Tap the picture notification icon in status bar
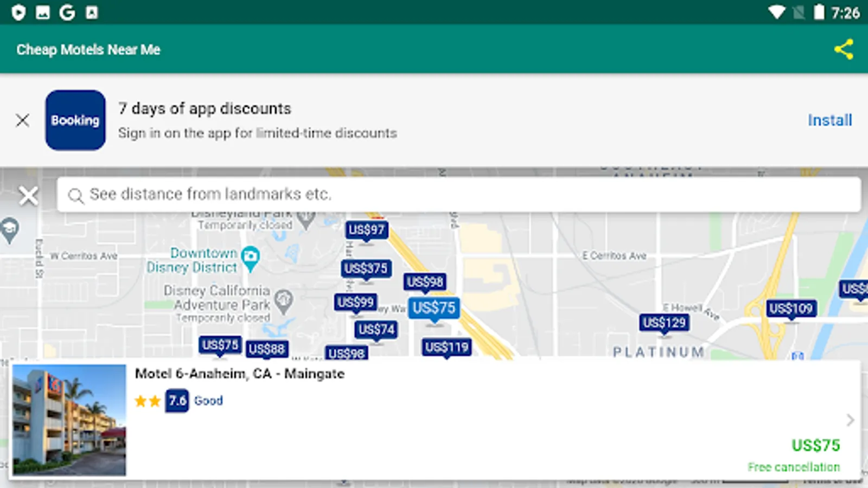868x488 pixels. (x=43, y=12)
